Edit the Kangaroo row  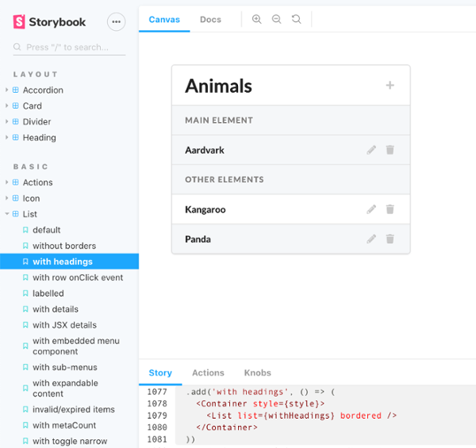tap(371, 209)
